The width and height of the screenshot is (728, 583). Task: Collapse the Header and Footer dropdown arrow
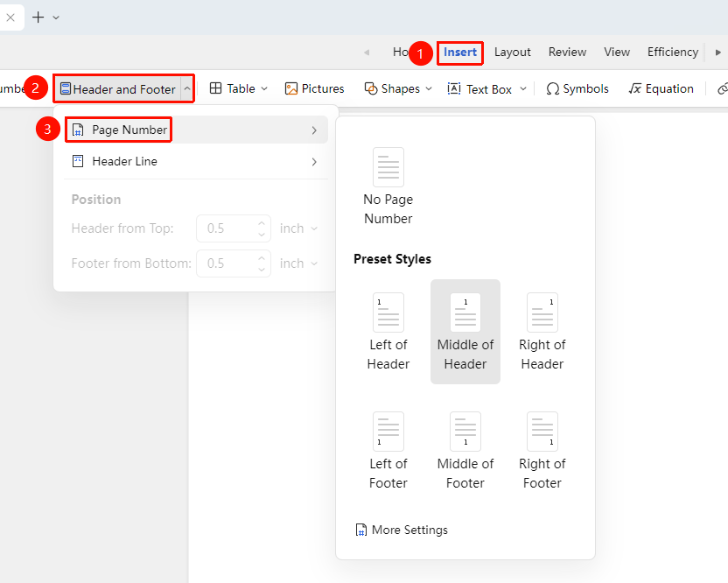187,88
